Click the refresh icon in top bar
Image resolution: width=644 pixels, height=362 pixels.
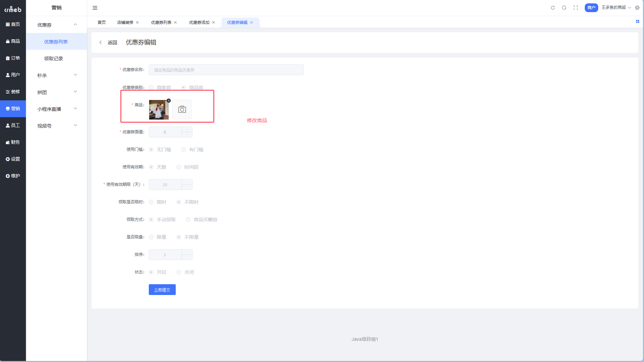(553, 8)
